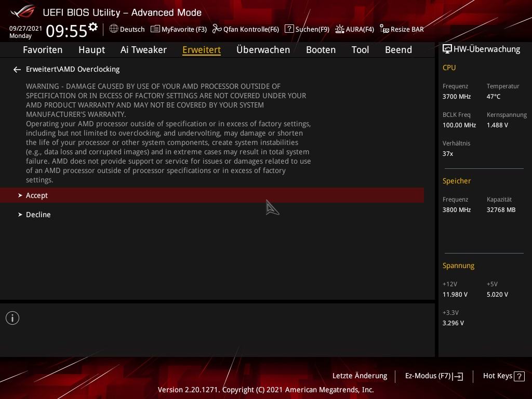
Task: Click the Speicher section heading
Action: [x=456, y=181]
